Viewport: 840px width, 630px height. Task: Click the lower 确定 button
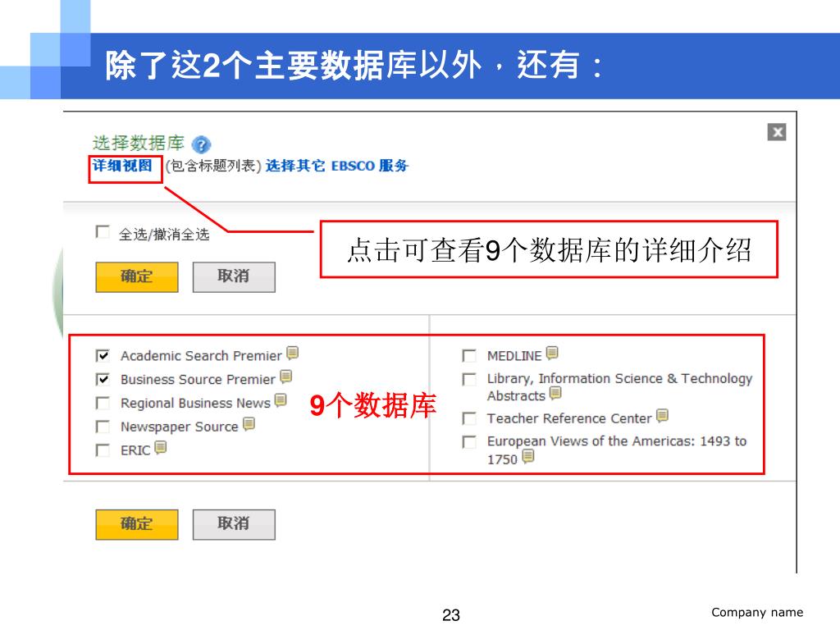137,524
